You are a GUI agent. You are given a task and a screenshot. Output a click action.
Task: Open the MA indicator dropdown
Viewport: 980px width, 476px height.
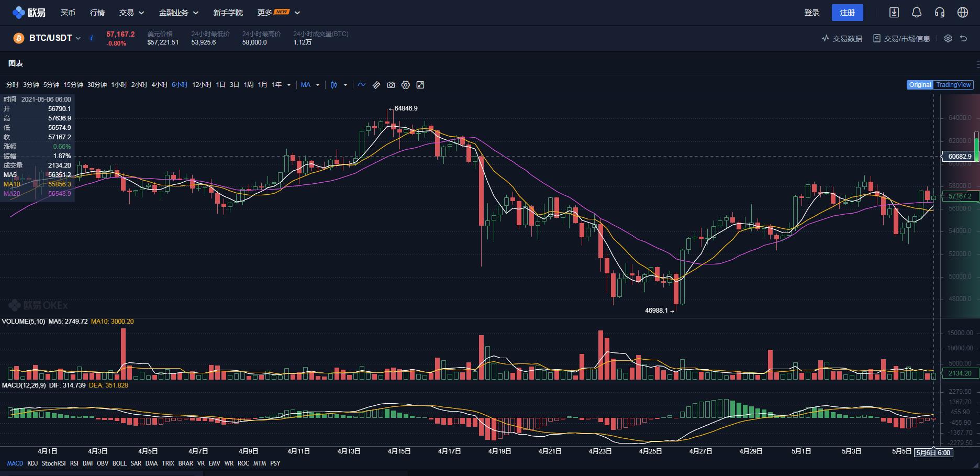[x=310, y=85]
